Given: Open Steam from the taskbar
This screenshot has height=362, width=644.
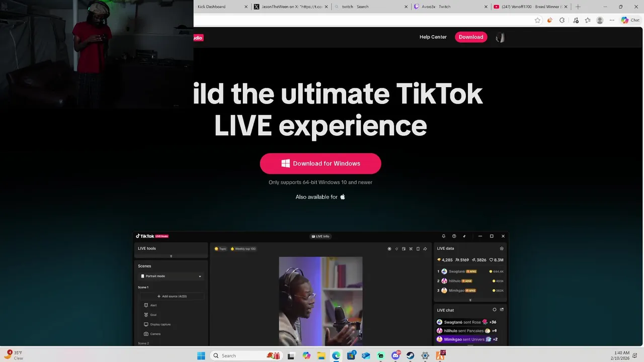Looking at the screenshot, I should pyautogui.click(x=410, y=355).
